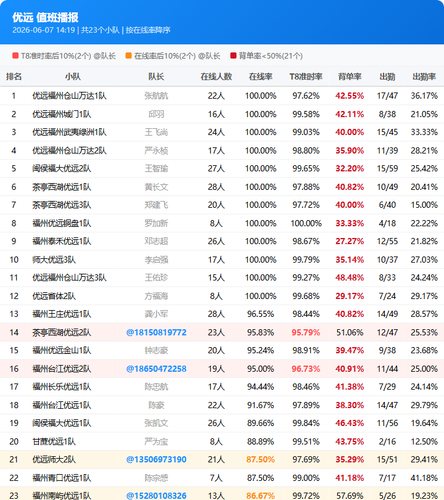The width and height of the screenshot is (444, 500).
Task: Click the 在线率 column header
Action: click(x=261, y=77)
